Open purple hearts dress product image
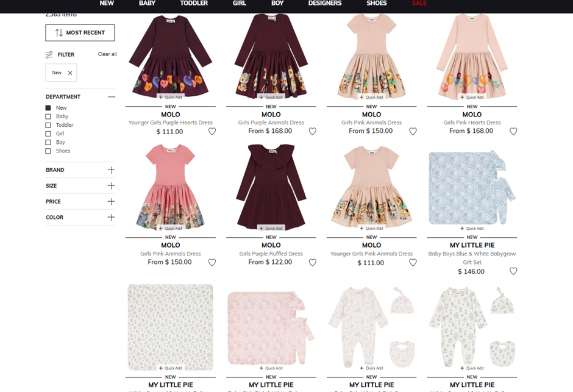 point(170,57)
